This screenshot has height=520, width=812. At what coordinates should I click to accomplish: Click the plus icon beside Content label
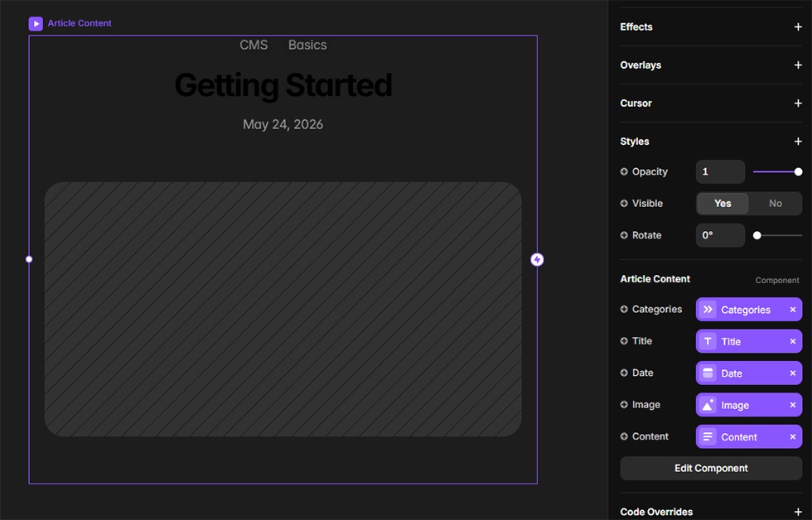pyautogui.click(x=624, y=436)
